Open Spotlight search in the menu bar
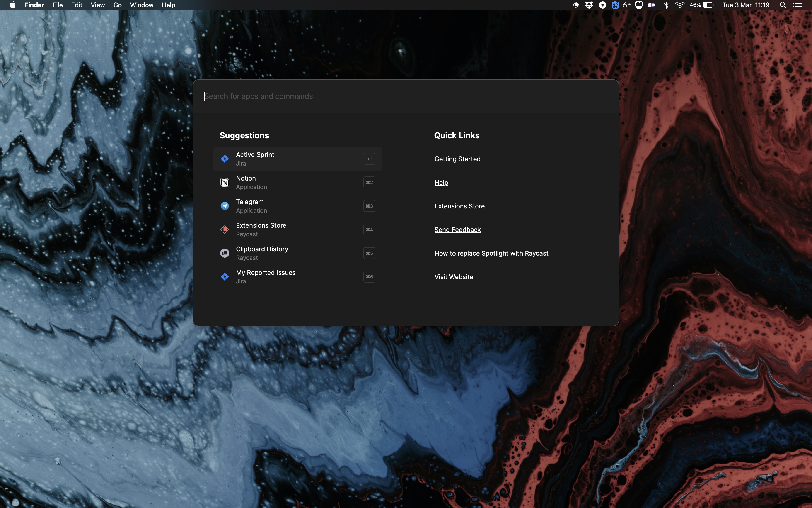The width and height of the screenshot is (812, 508). pos(783,5)
